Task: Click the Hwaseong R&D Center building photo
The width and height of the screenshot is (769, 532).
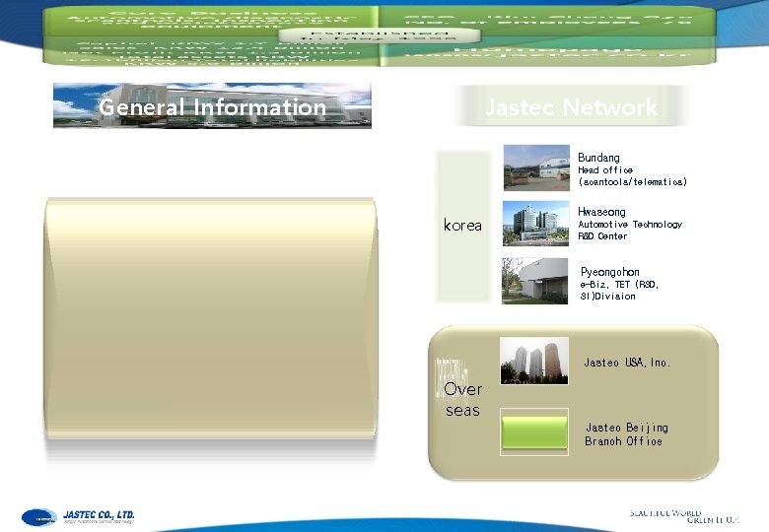Action: (x=536, y=224)
